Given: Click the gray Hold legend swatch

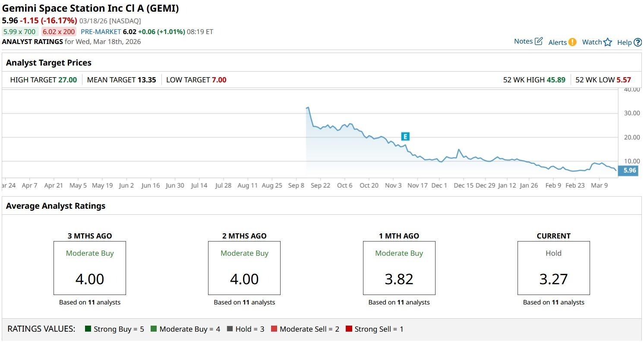Looking at the screenshot, I should coord(230,329).
